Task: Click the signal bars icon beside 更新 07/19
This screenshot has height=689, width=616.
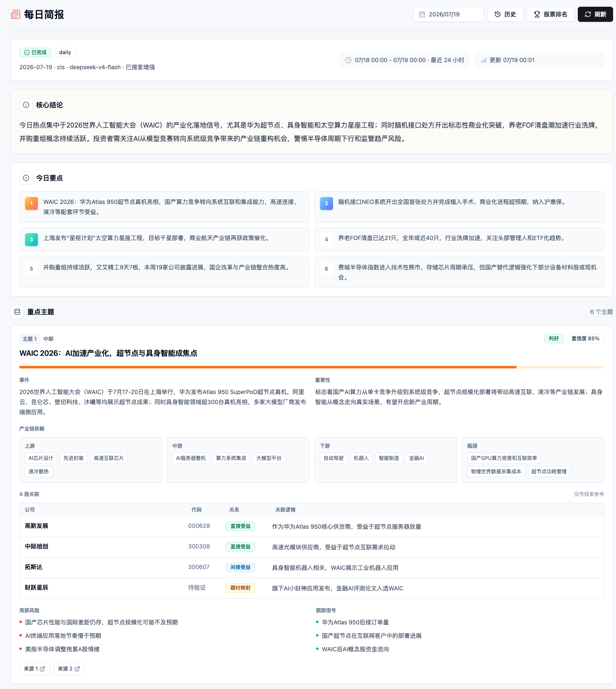Action: [483, 60]
